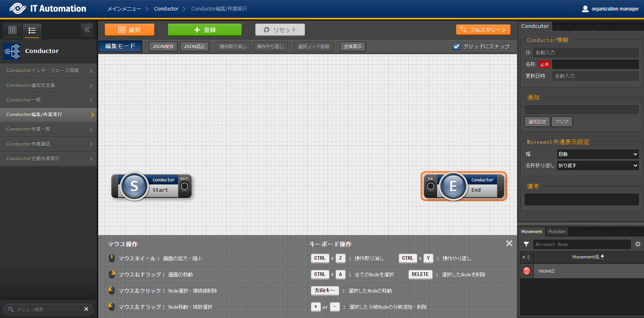Click the フルスクリーン button

tap(483, 30)
